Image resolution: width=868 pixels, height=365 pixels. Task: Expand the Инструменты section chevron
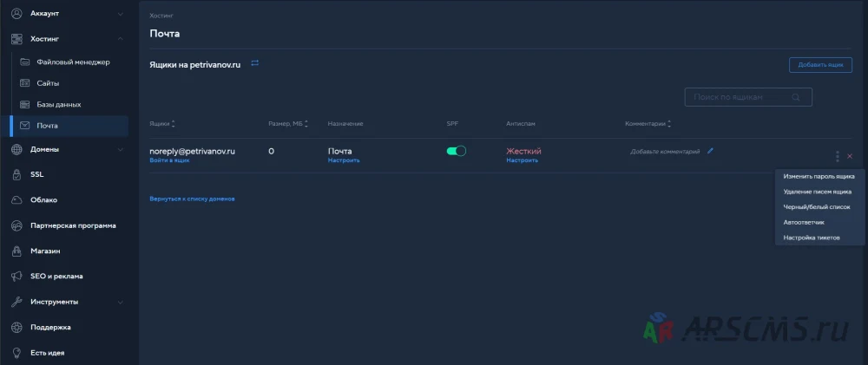pyautogui.click(x=120, y=302)
